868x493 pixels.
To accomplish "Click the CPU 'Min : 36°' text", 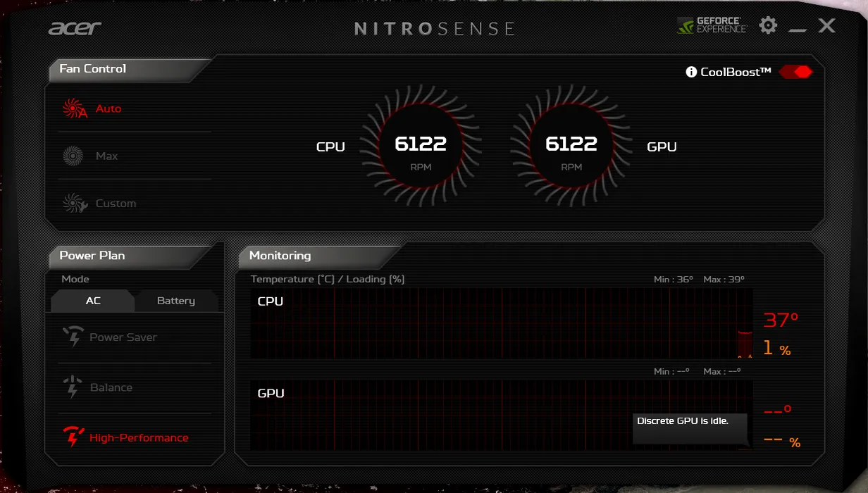I will coord(674,280).
